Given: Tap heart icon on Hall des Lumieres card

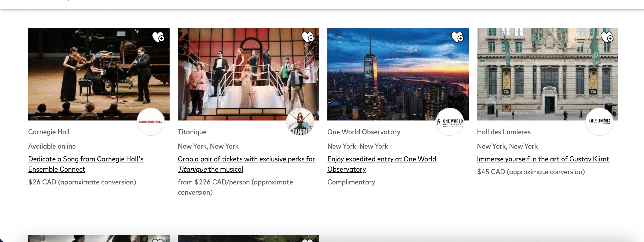Looking at the screenshot, I should (607, 37).
